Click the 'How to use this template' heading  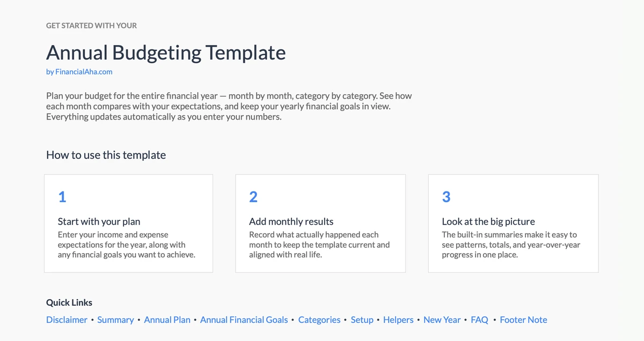tap(106, 155)
